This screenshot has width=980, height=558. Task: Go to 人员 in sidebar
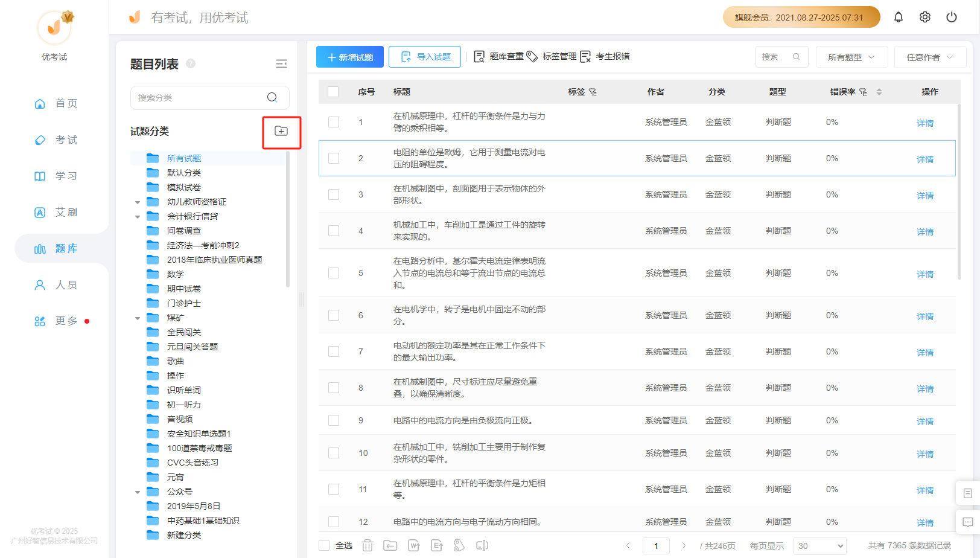(x=56, y=284)
